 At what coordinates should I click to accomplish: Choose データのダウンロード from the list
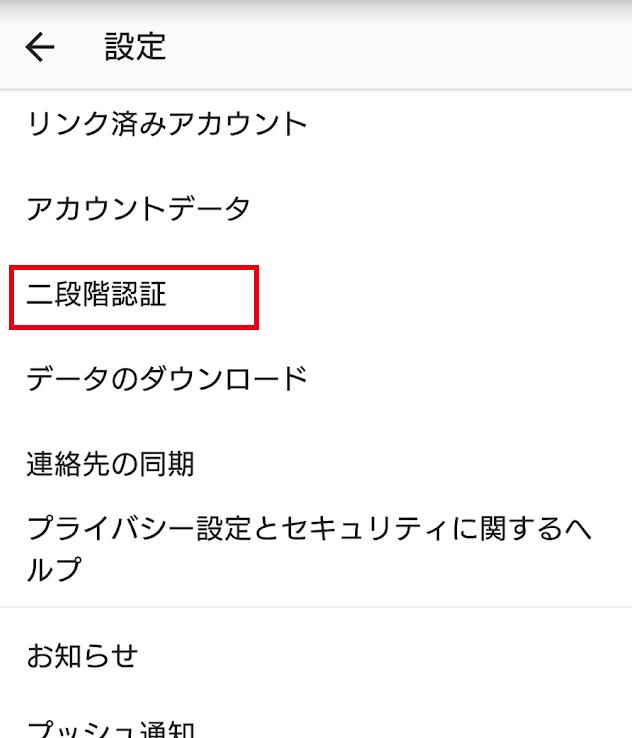pos(167,379)
